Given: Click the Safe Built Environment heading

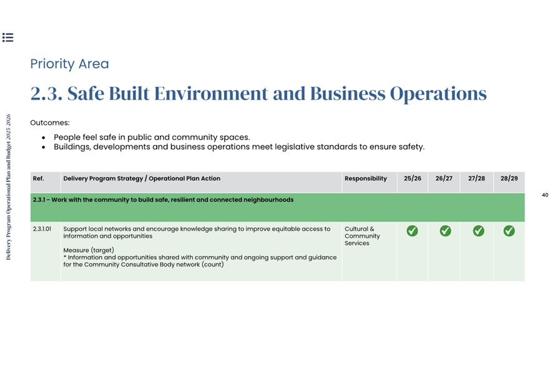Looking at the screenshot, I should (x=258, y=94).
